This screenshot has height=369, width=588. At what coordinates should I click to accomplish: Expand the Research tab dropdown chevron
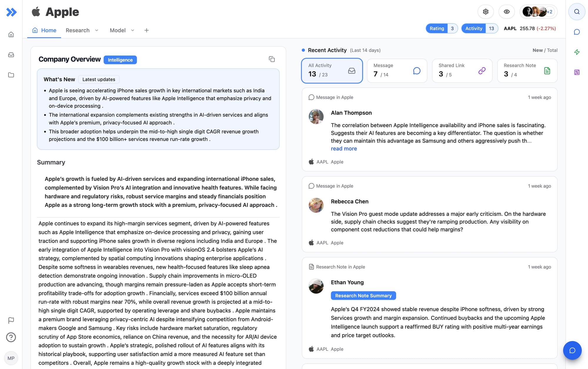pos(97,30)
